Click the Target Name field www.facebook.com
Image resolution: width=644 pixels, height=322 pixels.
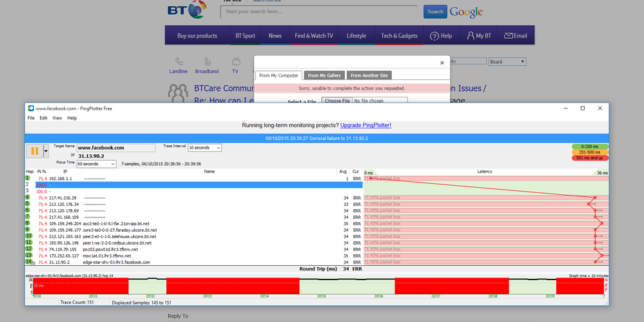(x=116, y=148)
